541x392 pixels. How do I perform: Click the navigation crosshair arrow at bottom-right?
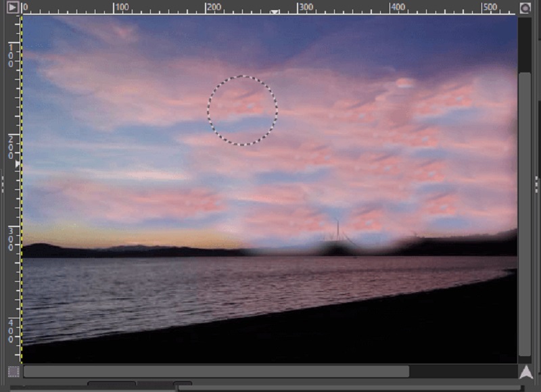pyautogui.click(x=526, y=373)
